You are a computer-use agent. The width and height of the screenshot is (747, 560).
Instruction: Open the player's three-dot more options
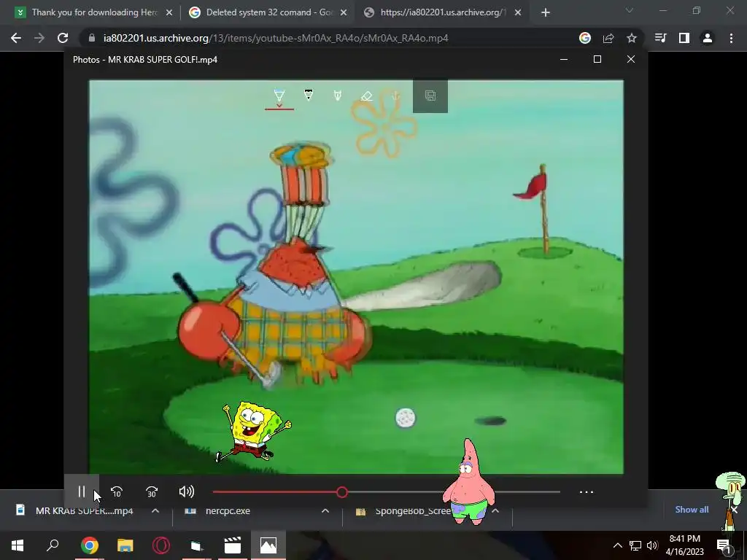point(587,492)
